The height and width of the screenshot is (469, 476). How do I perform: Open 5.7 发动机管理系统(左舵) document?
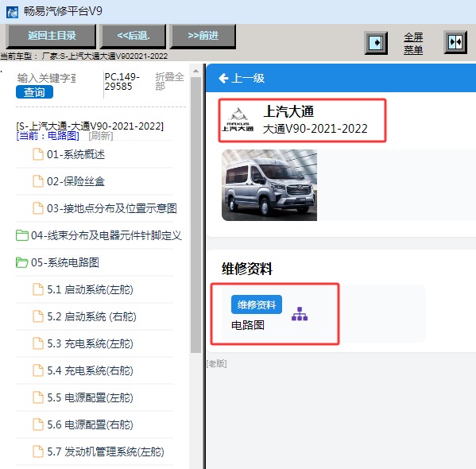pos(106,452)
